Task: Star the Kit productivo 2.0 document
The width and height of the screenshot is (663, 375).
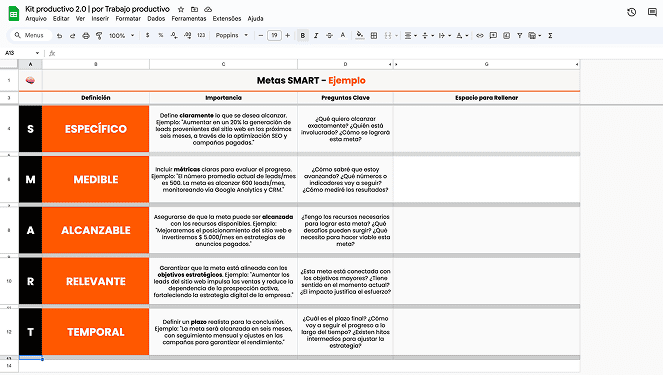Action: [181, 9]
